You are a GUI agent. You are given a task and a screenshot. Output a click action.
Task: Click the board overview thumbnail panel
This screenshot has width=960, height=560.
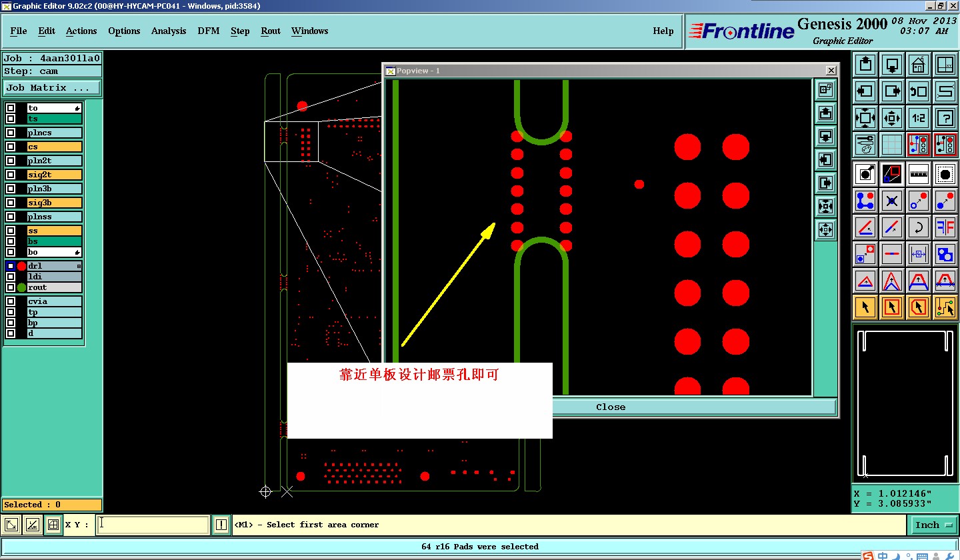(905, 404)
